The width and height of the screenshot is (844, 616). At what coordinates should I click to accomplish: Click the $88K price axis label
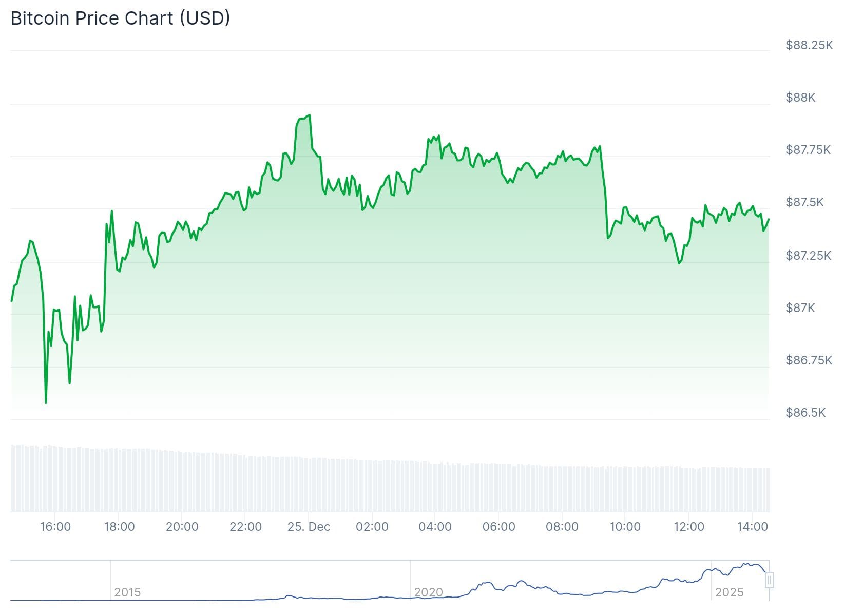(800, 98)
